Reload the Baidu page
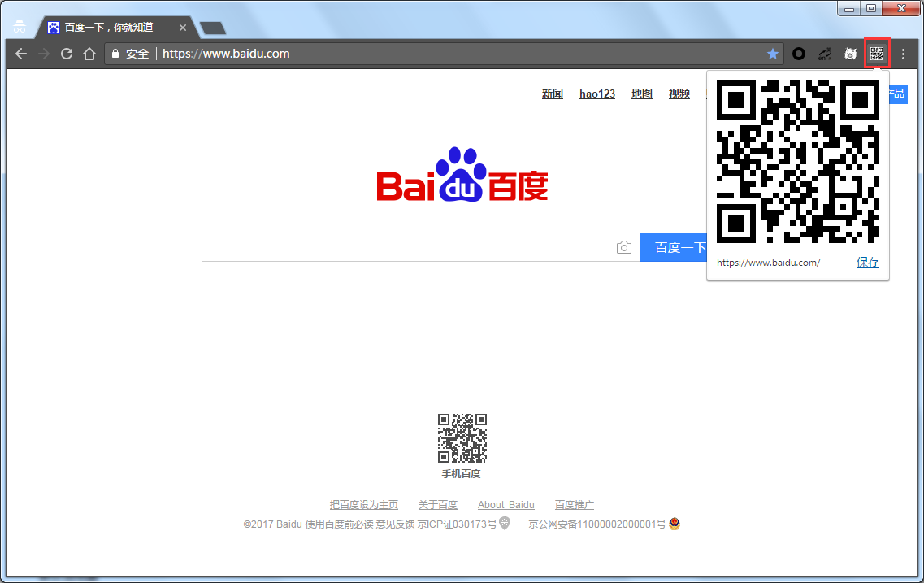 click(67, 54)
